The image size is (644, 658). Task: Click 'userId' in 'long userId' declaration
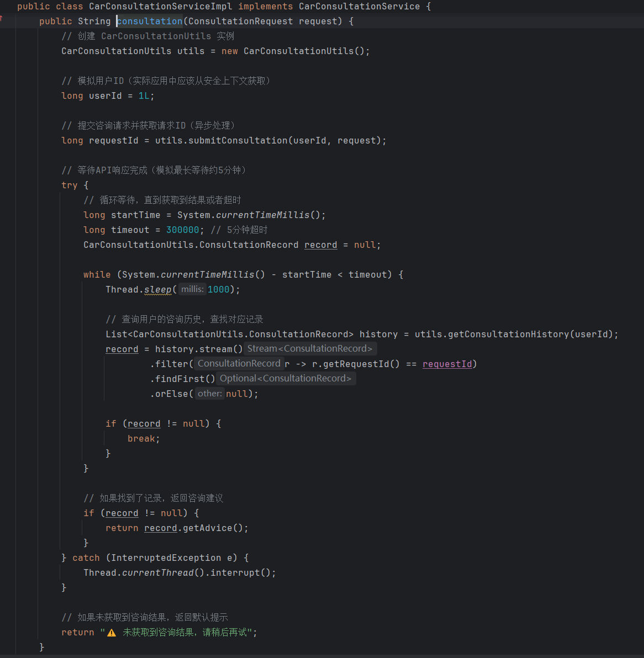[x=105, y=95]
